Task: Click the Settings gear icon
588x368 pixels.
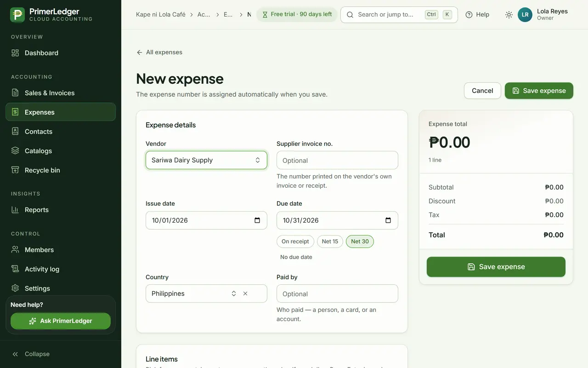Action: coord(15,288)
